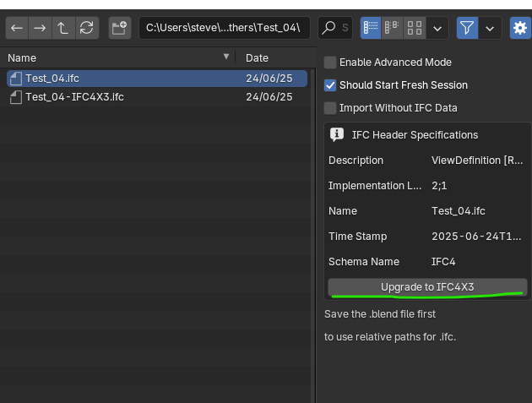
Task: Reverse sort order via Name column arrow
Action: click(x=226, y=57)
